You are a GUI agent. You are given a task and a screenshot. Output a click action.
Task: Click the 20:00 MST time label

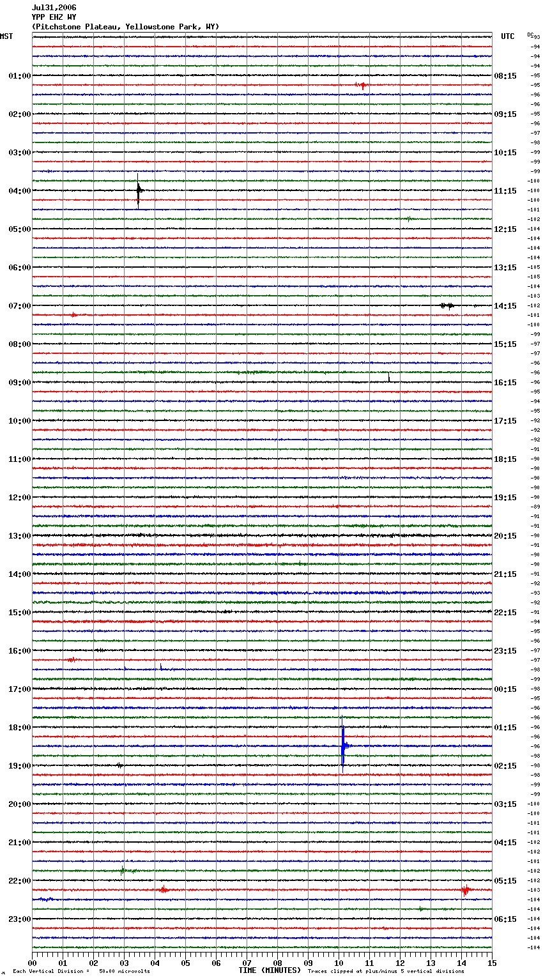[20, 804]
